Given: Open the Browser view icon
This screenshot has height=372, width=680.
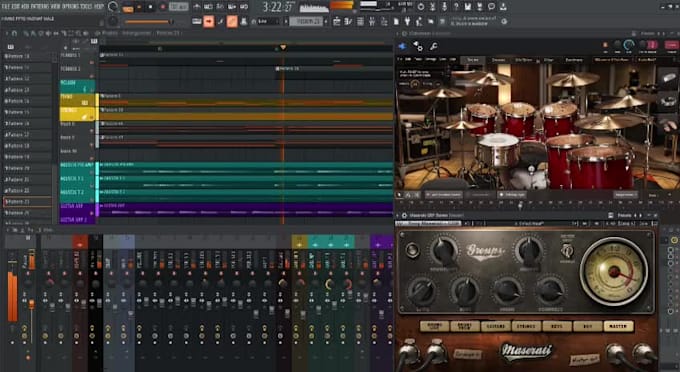Looking at the screenshot, I should click(384, 21).
